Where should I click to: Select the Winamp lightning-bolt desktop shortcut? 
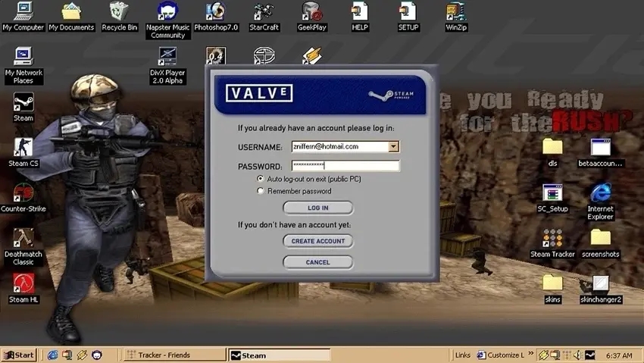tap(311, 55)
